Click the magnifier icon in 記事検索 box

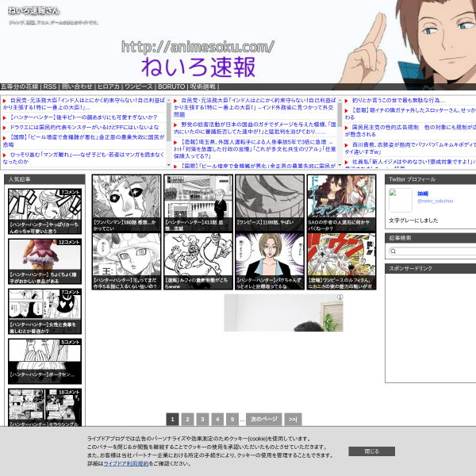[x=393, y=251]
